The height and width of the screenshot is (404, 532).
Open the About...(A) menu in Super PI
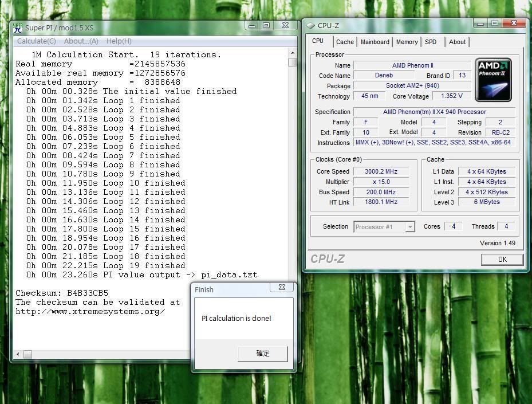click(x=81, y=41)
